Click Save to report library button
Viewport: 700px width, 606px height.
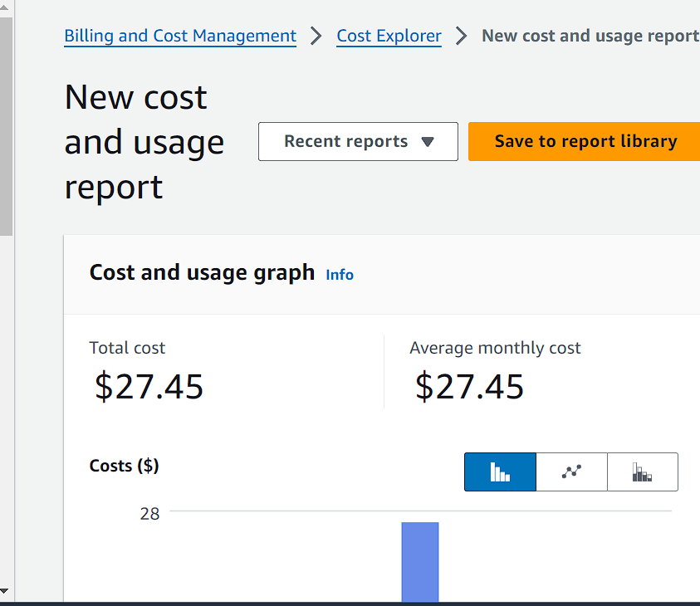pos(585,141)
